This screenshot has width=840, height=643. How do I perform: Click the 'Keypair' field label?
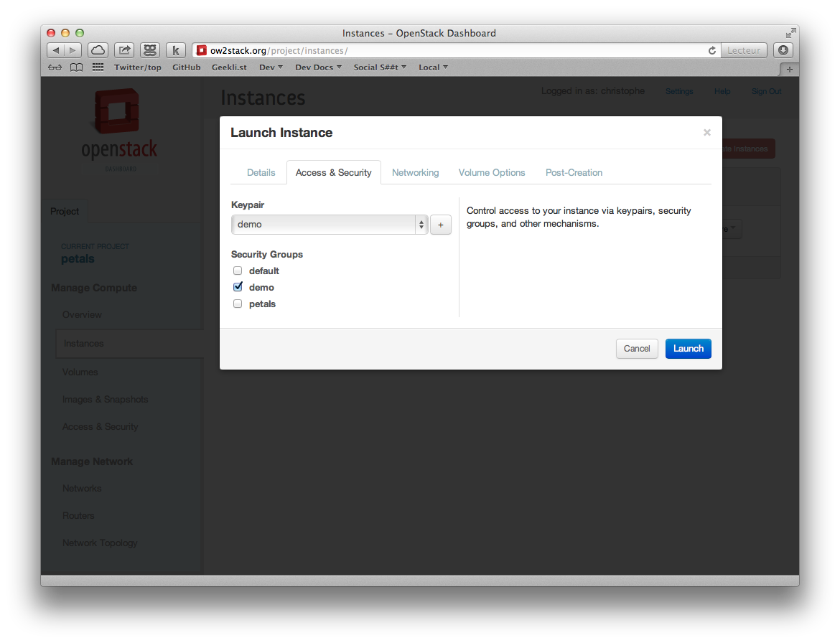coord(248,205)
